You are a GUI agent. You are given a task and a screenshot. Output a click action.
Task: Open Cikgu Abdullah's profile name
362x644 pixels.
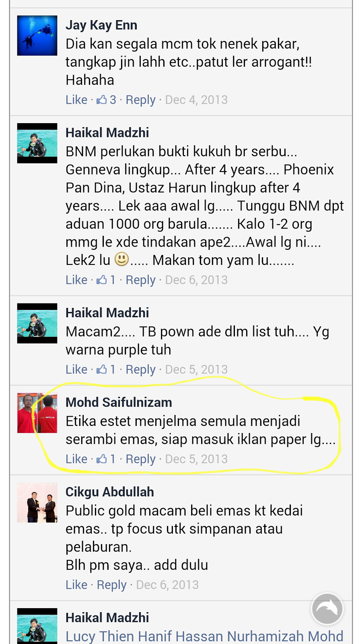pos(110,492)
